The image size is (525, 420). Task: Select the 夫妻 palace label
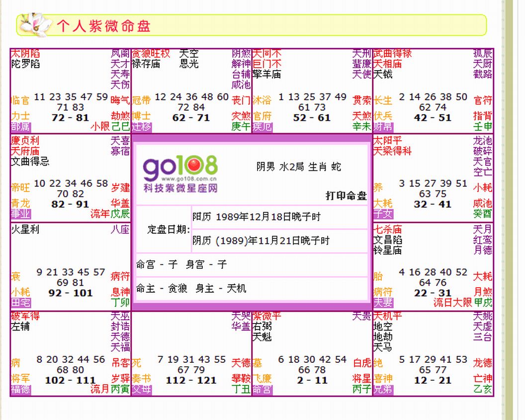pyautogui.click(x=383, y=303)
